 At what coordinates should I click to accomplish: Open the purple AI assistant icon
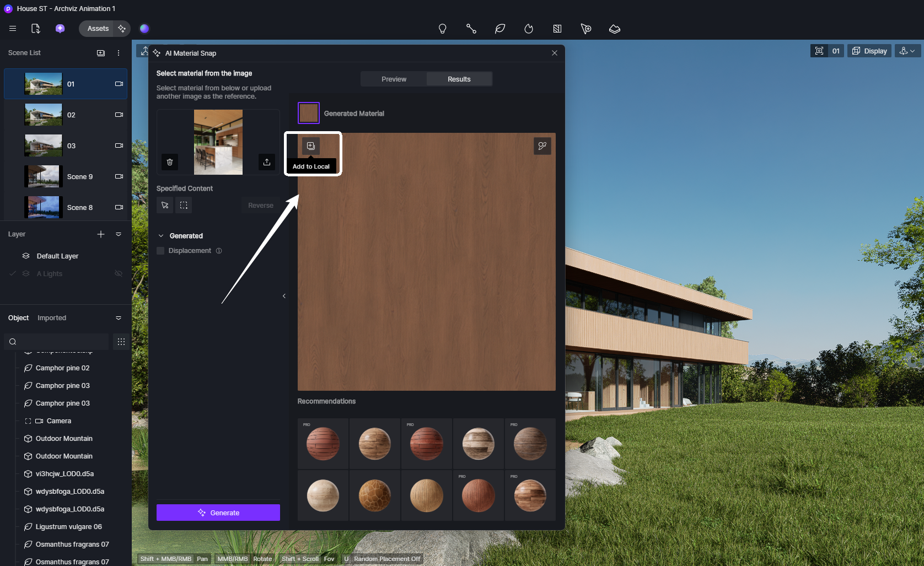click(60, 29)
